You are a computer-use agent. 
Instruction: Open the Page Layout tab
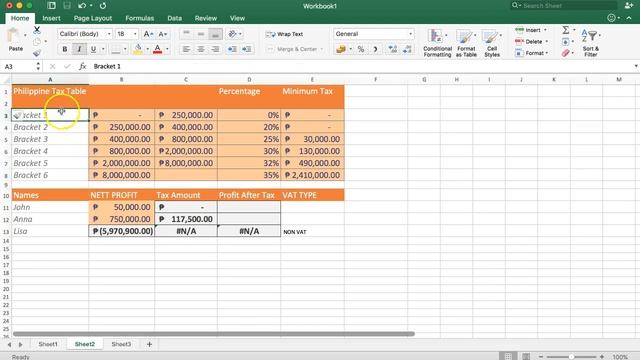click(x=93, y=18)
